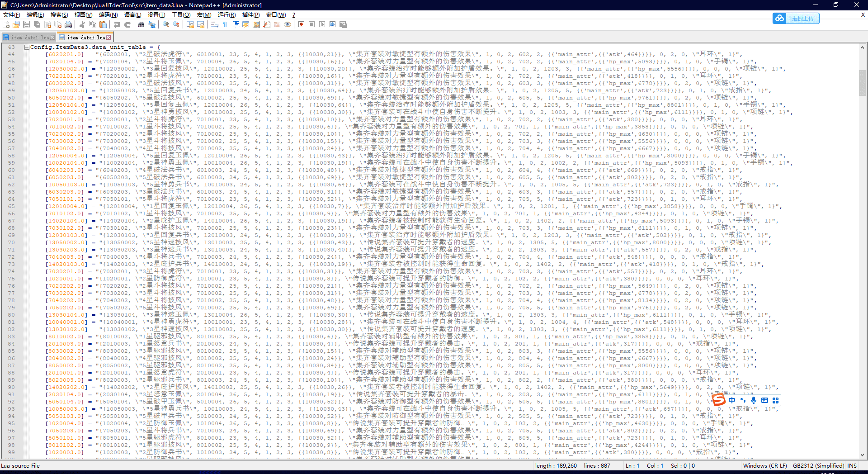Close the item_data1.lua tab
Screen dimensions: 868x474
coord(52,38)
